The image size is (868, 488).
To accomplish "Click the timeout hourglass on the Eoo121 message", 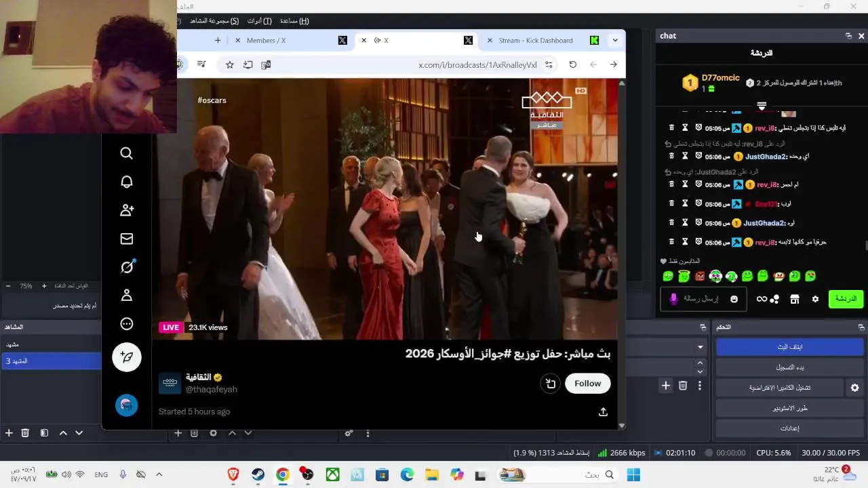I will pos(685,203).
